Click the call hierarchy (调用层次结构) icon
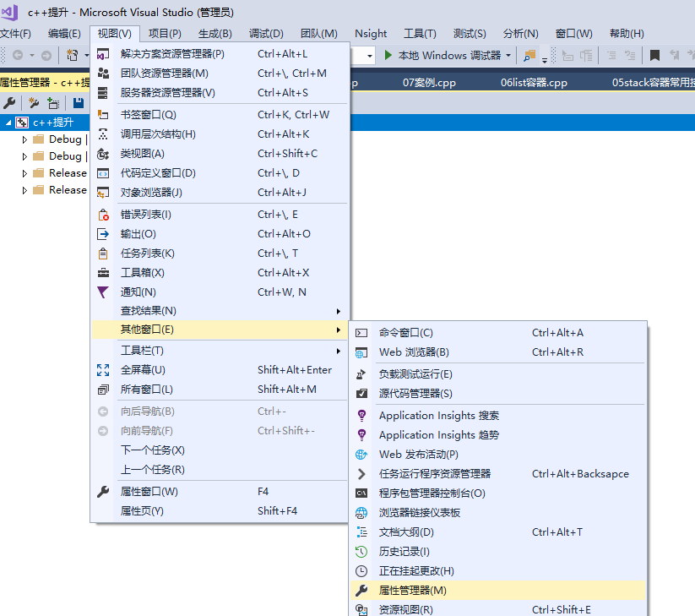 (x=103, y=134)
